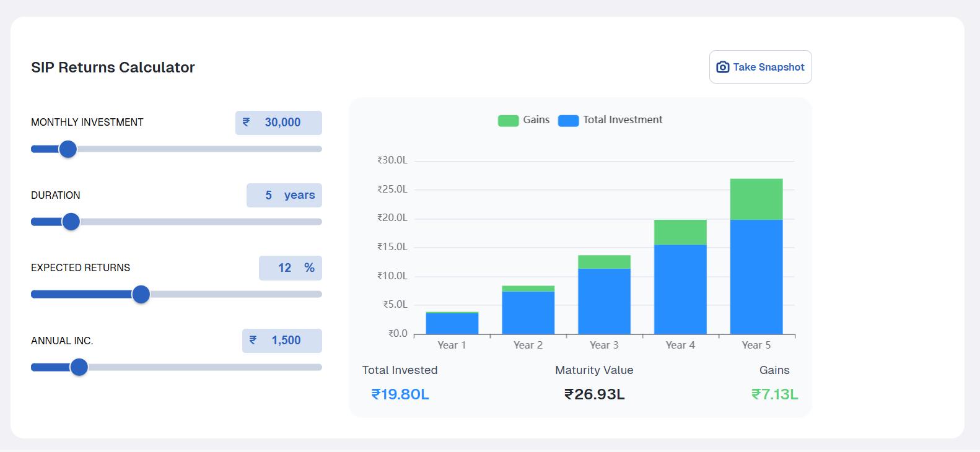Click the Year 5 blue investment bar

(x=756, y=277)
